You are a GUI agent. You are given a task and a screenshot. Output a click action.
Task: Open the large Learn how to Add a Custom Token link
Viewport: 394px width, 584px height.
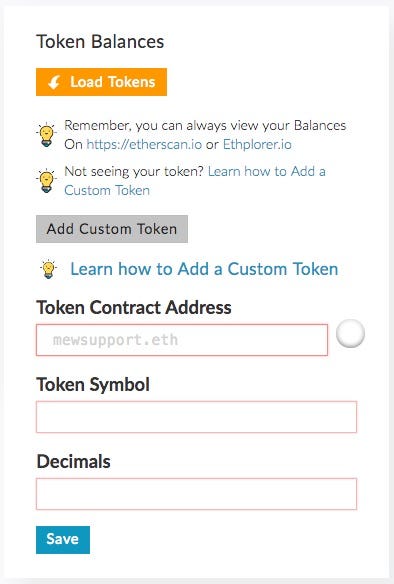tap(204, 269)
